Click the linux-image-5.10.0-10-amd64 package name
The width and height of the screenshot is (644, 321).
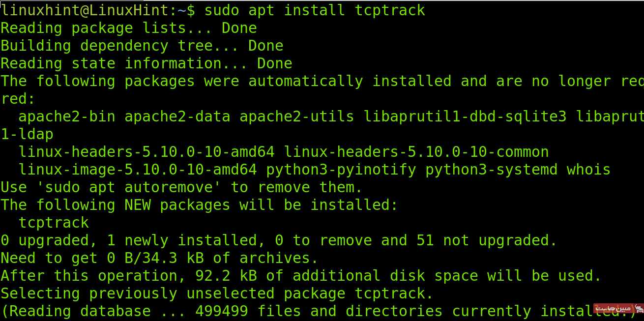(x=138, y=169)
